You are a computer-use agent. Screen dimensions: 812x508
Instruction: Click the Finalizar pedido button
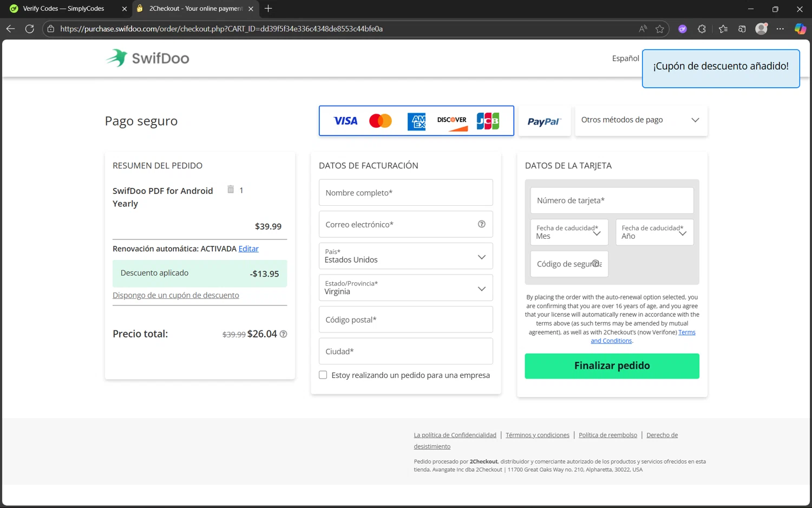pyautogui.click(x=612, y=366)
